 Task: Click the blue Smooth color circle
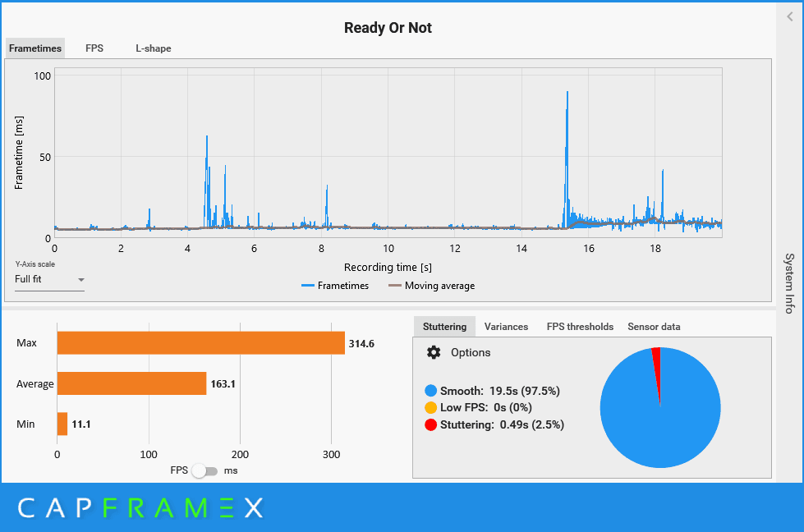(x=430, y=391)
